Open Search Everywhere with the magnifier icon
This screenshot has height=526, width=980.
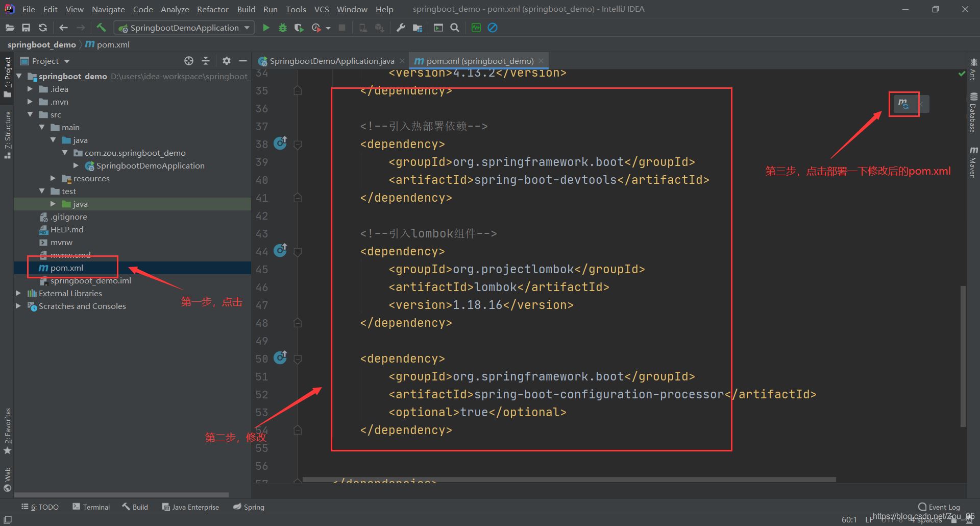(x=454, y=28)
